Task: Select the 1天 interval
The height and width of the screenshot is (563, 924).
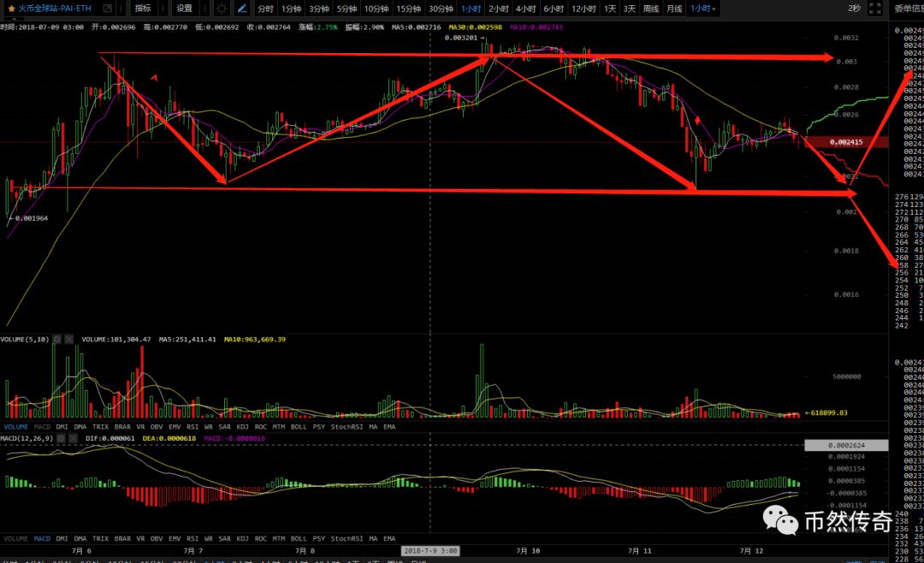Action: click(x=610, y=9)
